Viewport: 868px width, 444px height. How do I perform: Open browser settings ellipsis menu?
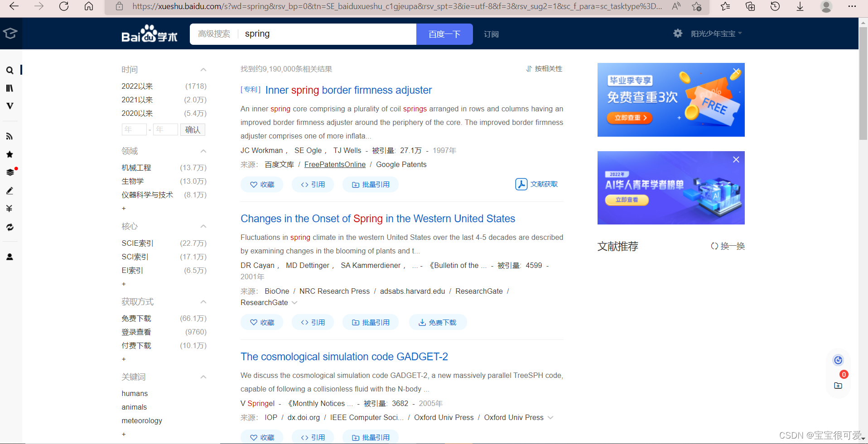tap(852, 6)
